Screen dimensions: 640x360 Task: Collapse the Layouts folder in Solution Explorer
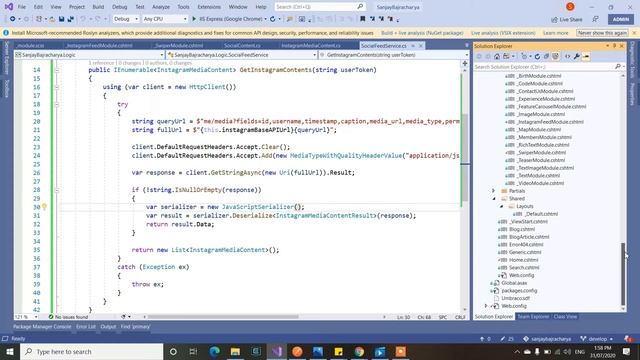click(x=502, y=206)
